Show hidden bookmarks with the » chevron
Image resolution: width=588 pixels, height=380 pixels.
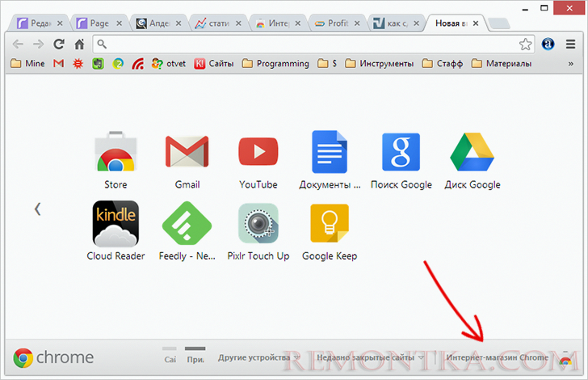570,64
